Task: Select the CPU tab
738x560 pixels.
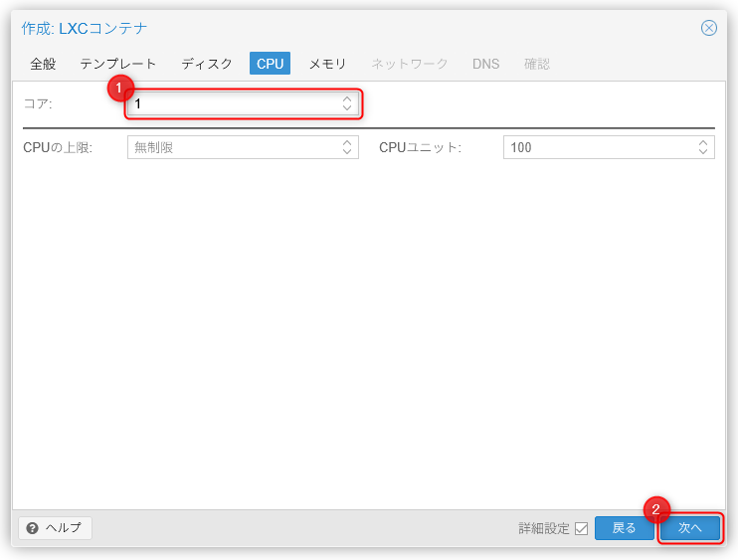Action: (270, 64)
